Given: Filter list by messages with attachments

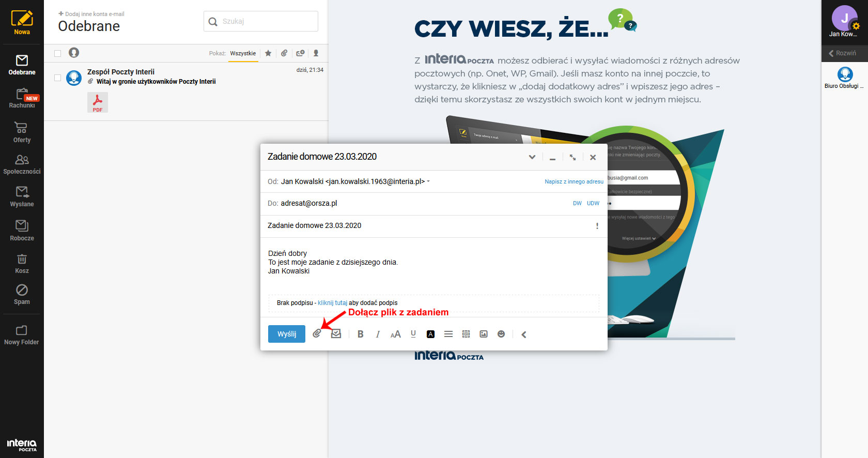Looking at the screenshot, I should tap(284, 53).
